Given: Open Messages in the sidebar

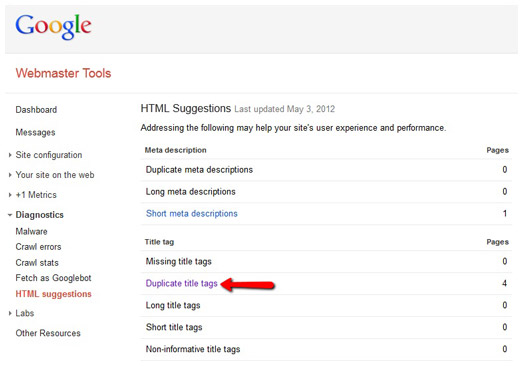Looking at the screenshot, I should pyautogui.click(x=35, y=132).
